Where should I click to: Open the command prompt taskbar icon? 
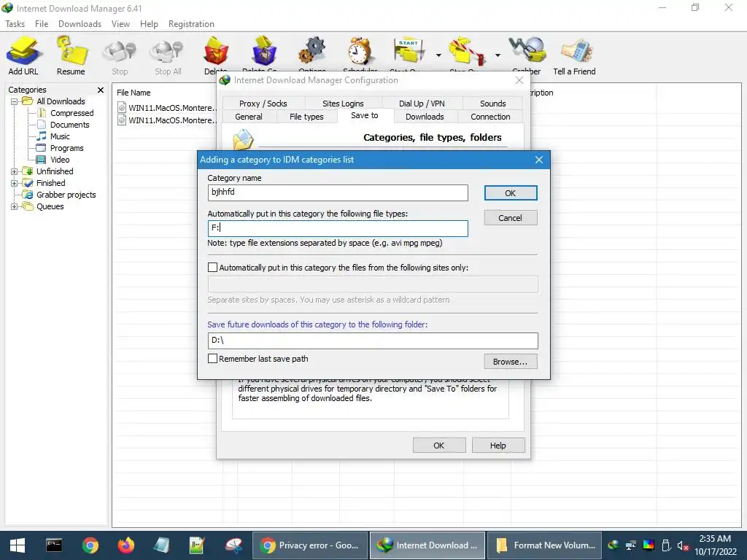(x=53, y=545)
